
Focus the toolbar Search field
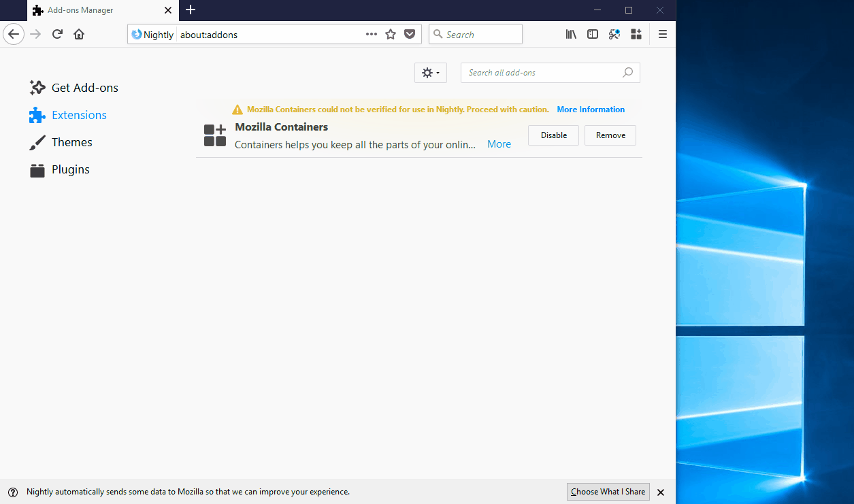(476, 34)
